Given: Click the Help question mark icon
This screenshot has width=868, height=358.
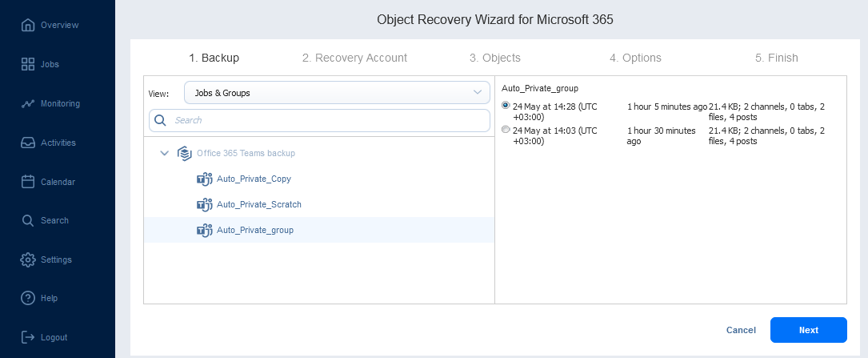Looking at the screenshot, I should [28, 298].
